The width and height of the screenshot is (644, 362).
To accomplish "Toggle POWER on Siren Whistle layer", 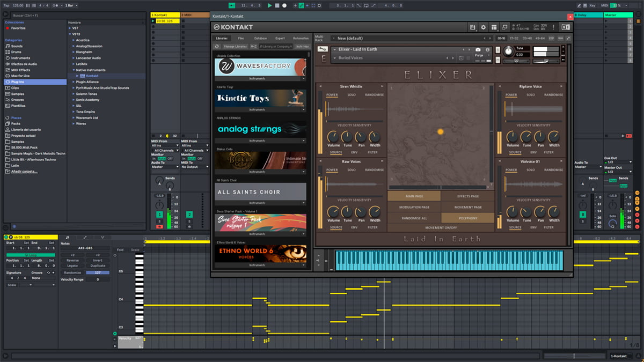I will [332, 95].
